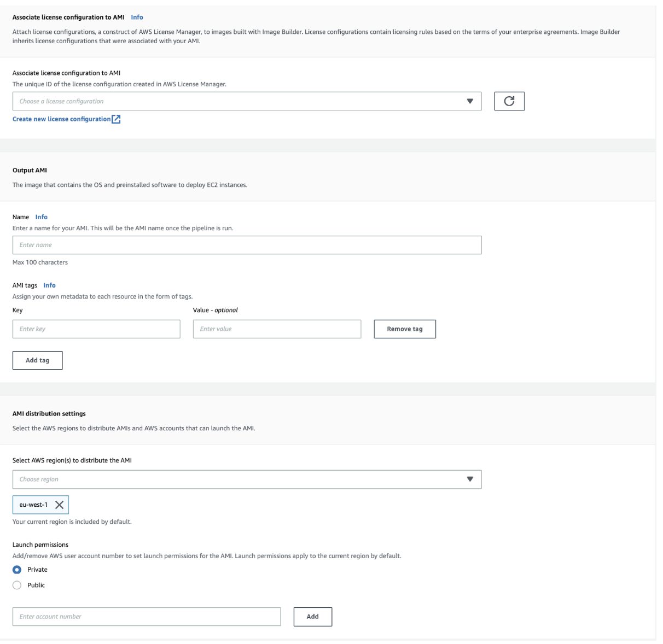Follow the Create new license configuration link
The image size is (663, 644).
click(61, 119)
